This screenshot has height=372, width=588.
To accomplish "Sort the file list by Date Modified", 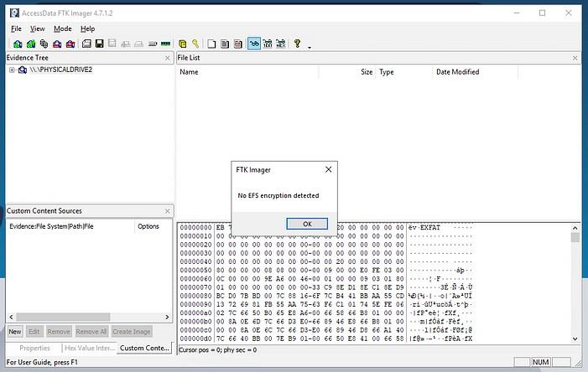I will click(x=476, y=72).
